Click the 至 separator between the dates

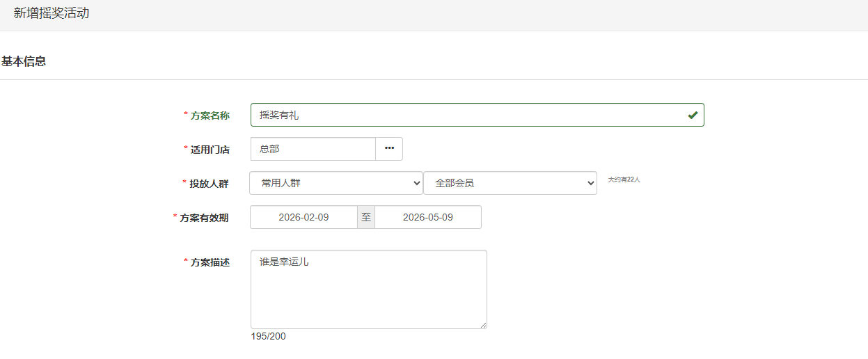coord(366,217)
